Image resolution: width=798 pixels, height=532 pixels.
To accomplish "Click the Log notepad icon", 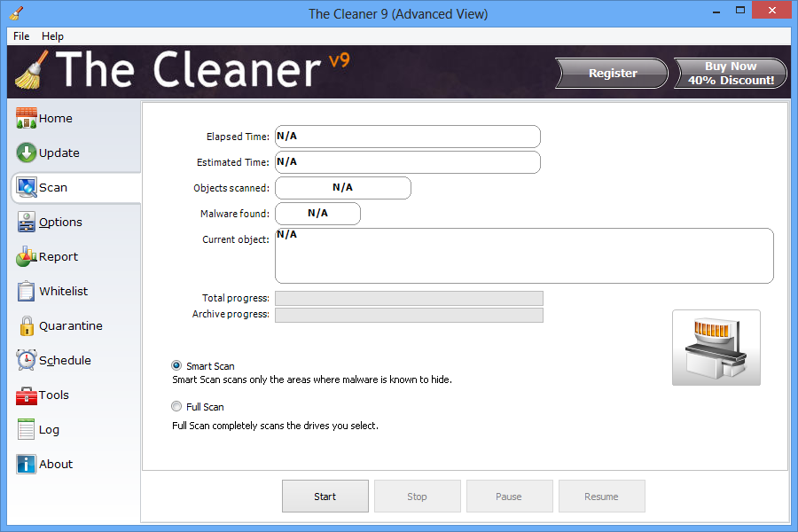I will (26, 429).
